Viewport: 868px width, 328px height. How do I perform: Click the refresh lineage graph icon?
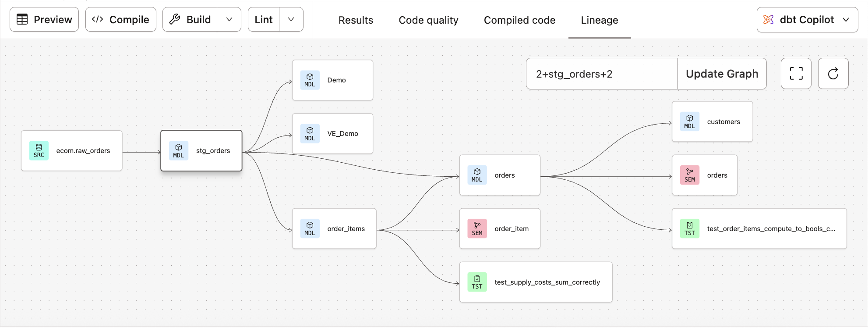pyautogui.click(x=833, y=74)
